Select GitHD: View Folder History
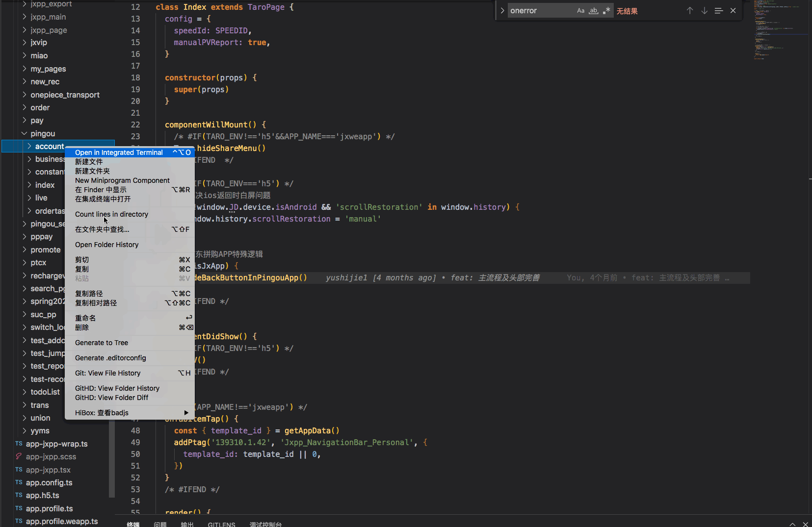 (x=130, y=388)
